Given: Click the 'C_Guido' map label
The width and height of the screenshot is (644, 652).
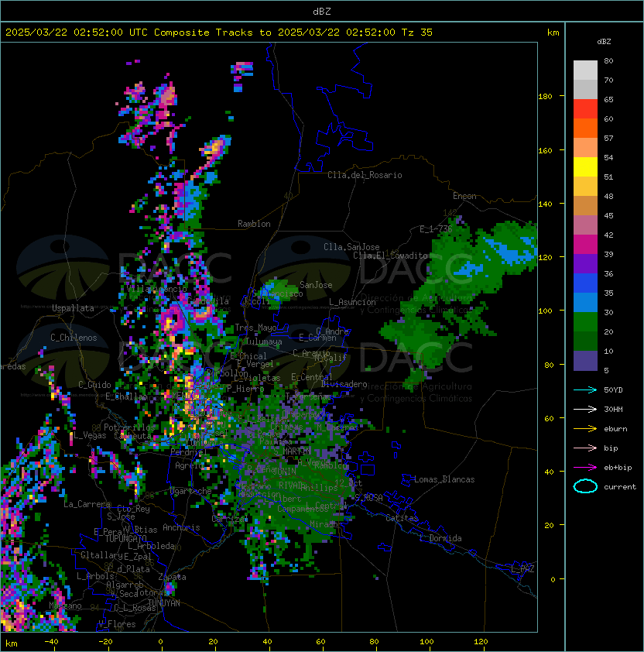Looking at the screenshot, I should pyautogui.click(x=94, y=385).
